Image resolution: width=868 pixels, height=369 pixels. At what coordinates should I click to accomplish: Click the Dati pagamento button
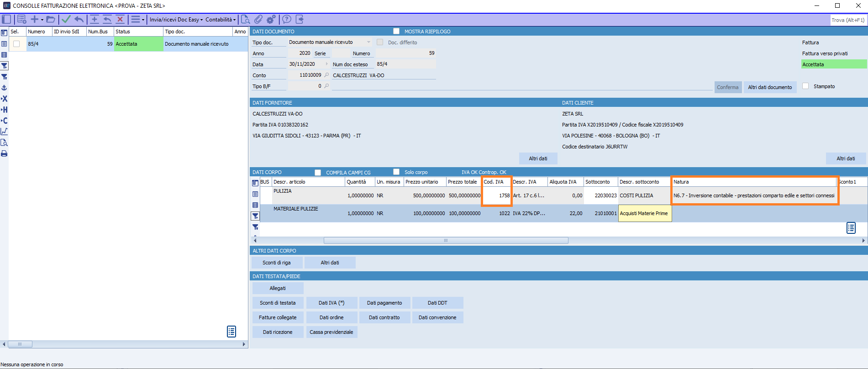pyautogui.click(x=384, y=303)
